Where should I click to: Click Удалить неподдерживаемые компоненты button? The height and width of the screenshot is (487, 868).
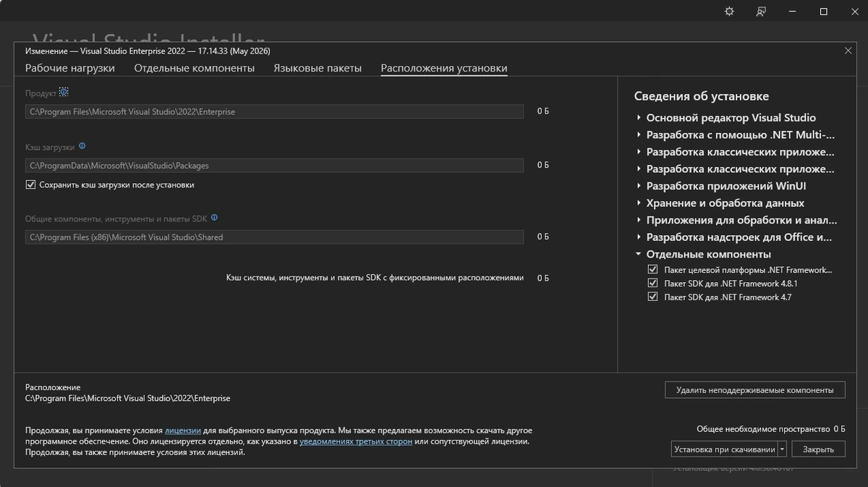[x=754, y=390]
